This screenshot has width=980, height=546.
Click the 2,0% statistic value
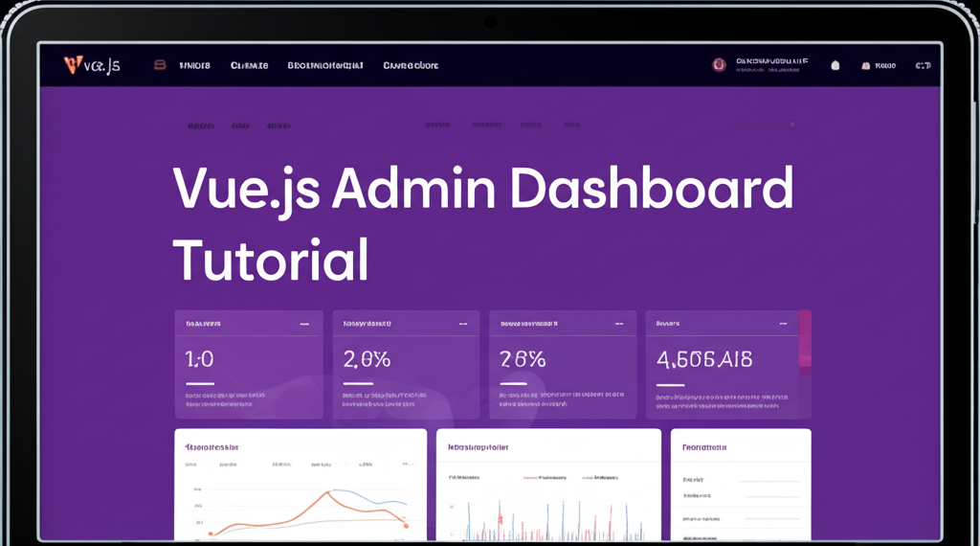pyautogui.click(x=367, y=359)
